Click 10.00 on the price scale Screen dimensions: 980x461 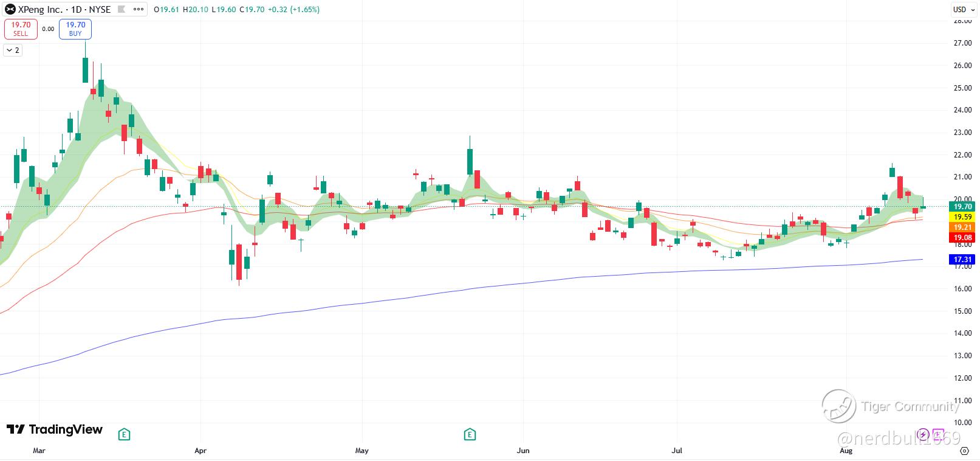pyautogui.click(x=962, y=423)
